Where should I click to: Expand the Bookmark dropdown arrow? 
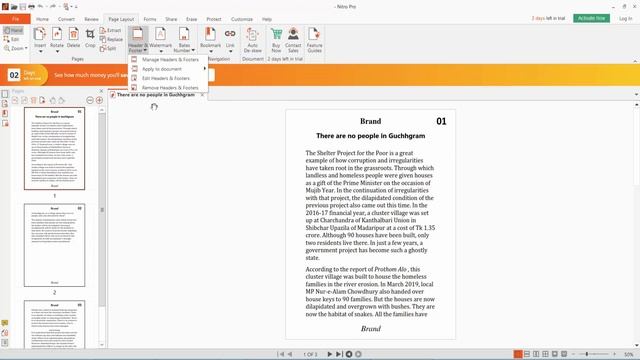pyautogui.click(x=211, y=51)
